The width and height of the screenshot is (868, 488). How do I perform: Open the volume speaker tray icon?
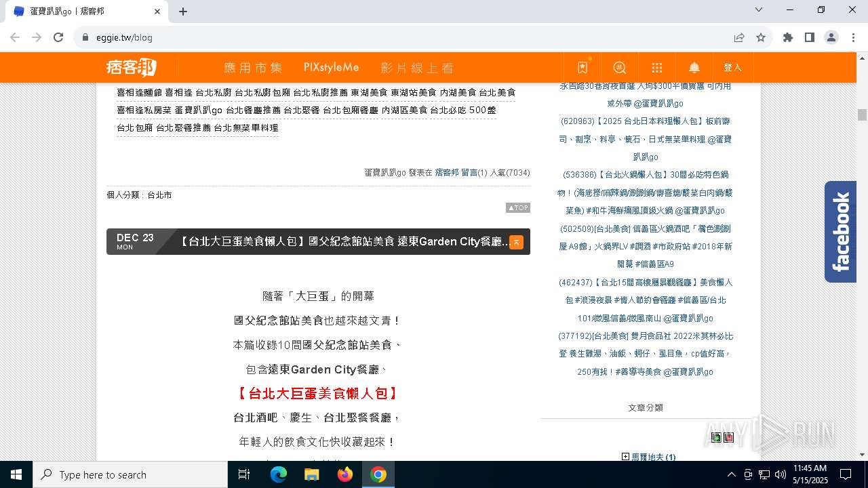click(x=781, y=474)
